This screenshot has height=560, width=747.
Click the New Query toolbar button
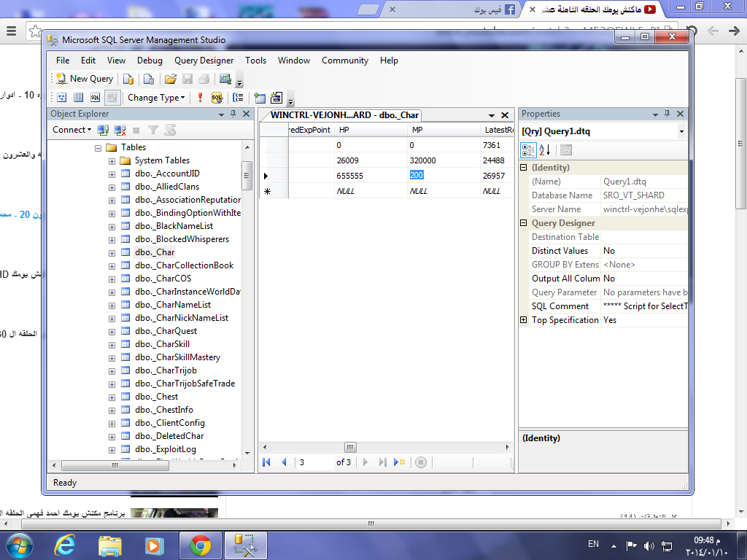[85, 79]
